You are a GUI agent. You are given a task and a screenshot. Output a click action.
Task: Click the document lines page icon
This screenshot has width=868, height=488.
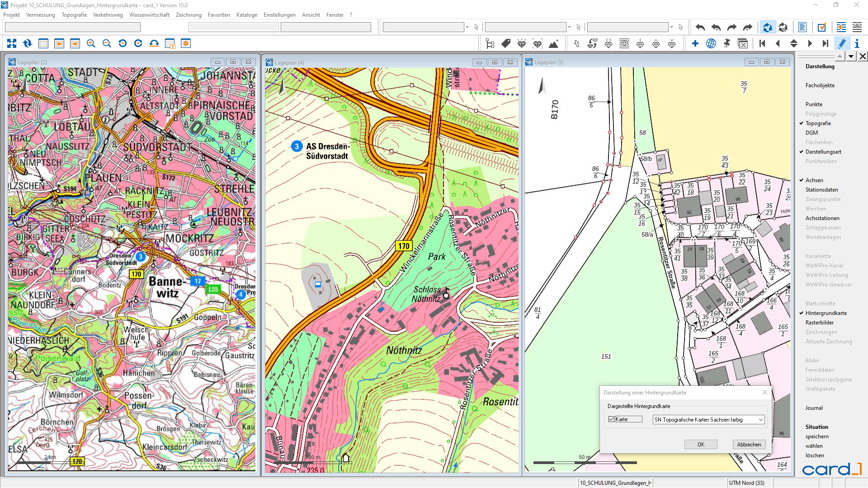(x=802, y=28)
